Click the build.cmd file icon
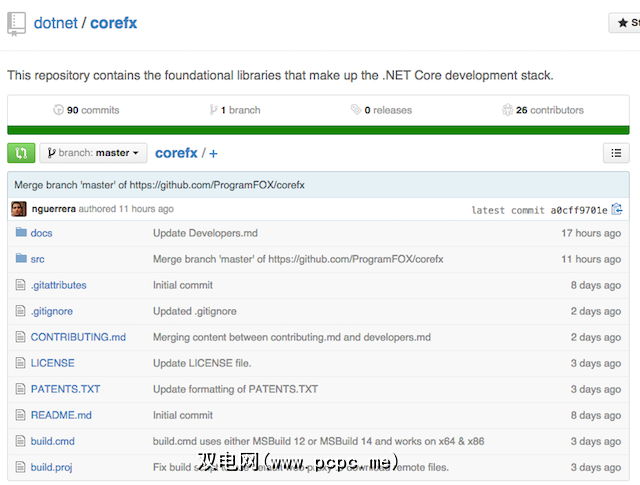This screenshot has width=640, height=485. click(20, 441)
